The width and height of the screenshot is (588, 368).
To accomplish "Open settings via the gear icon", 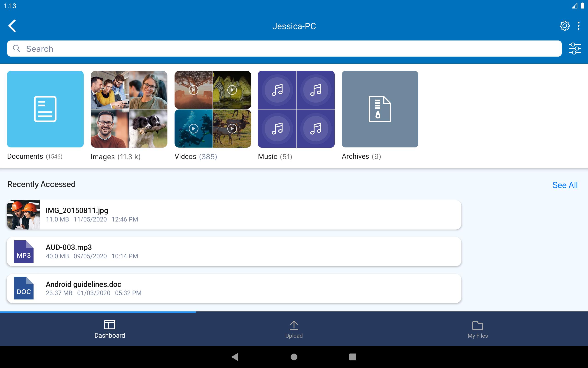I will point(564,26).
